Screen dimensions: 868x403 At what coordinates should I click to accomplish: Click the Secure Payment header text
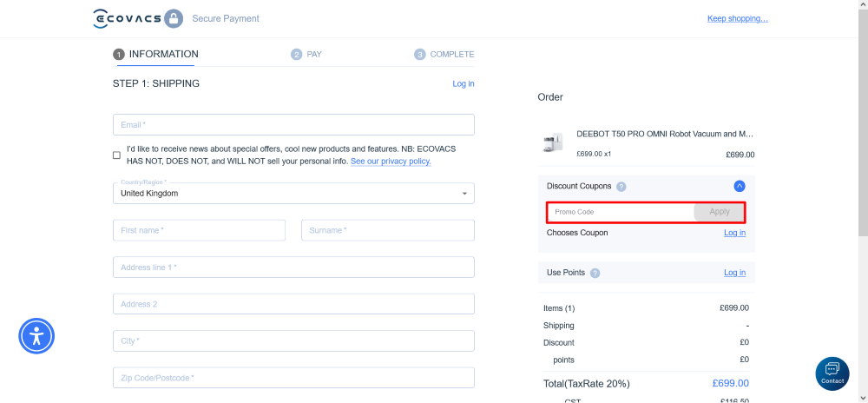click(x=226, y=18)
